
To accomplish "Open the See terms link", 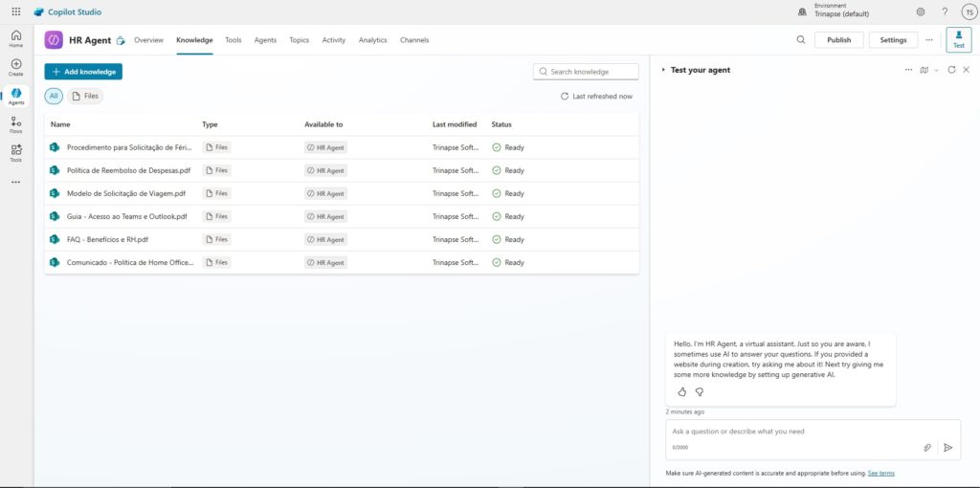I will pos(880,473).
